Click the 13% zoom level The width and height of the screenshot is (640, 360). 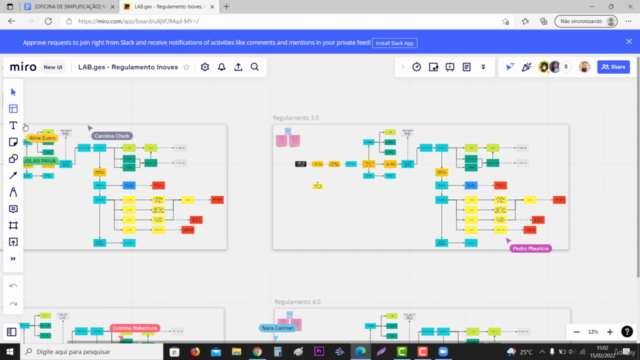[593, 332]
